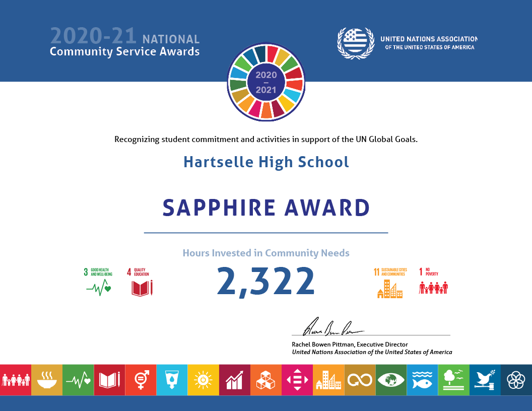Click 'OF THE UNITED STATES OF AMERICA' header line

pos(430,47)
